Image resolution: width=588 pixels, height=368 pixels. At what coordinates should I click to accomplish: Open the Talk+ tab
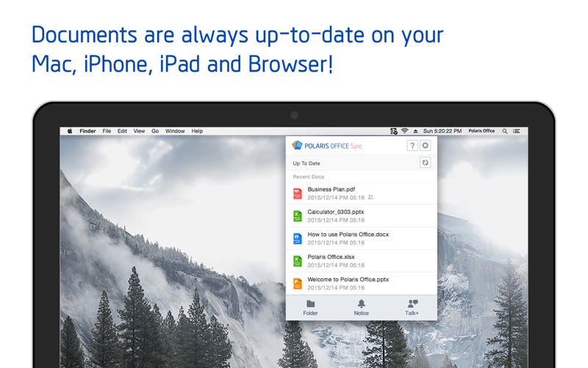[x=412, y=308]
